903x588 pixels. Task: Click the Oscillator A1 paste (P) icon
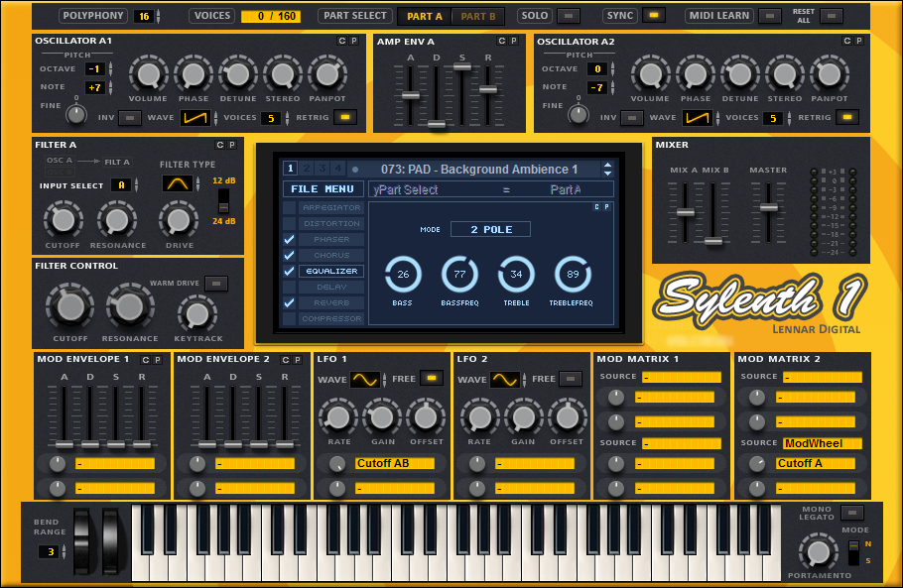tap(354, 41)
